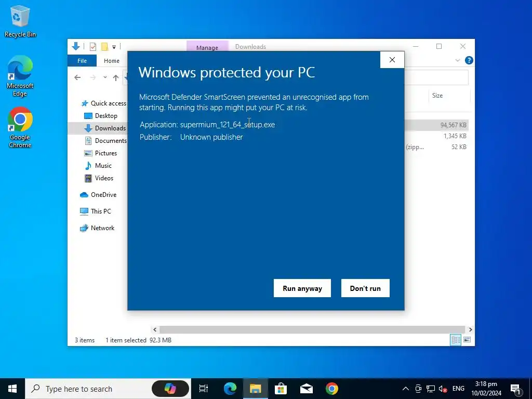
Task: Select OneDrive in navigation pane
Action: tap(98, 195)
